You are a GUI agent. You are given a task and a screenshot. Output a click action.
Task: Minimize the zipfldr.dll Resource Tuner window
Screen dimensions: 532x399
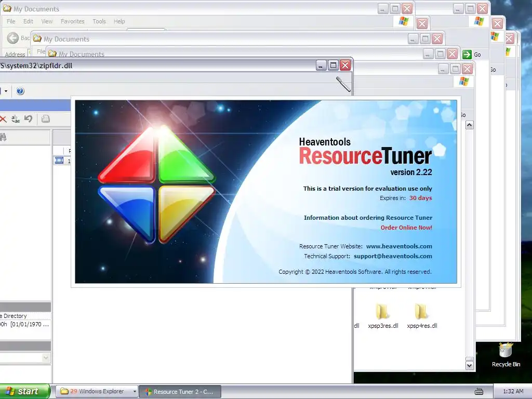pyautogui.click(x=321, y=65)
